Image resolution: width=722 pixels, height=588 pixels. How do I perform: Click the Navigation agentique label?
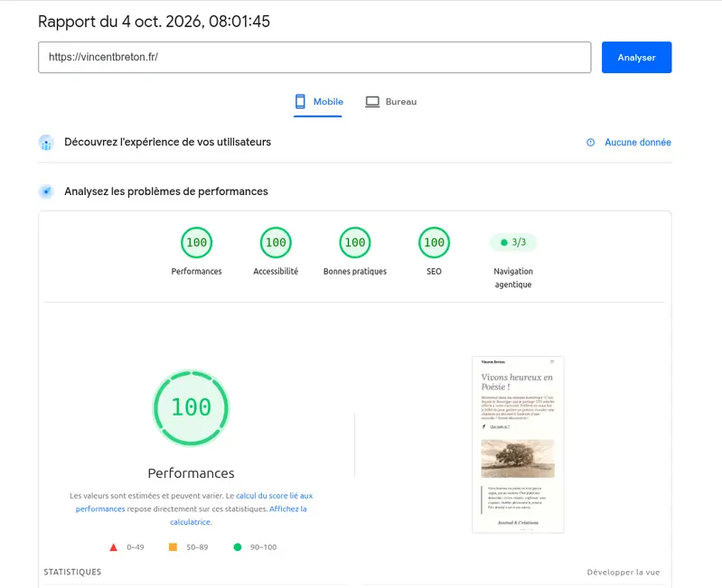point(513,278)
